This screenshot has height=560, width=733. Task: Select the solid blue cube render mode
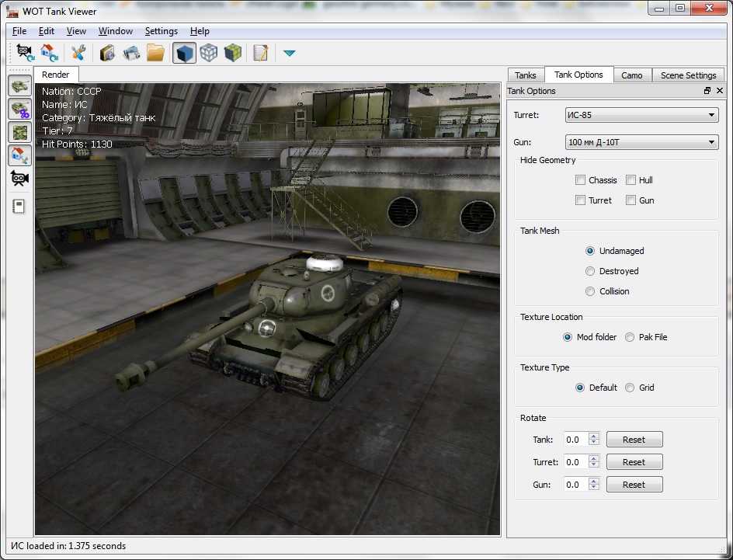pyautogui.click(x=184, y=53)
